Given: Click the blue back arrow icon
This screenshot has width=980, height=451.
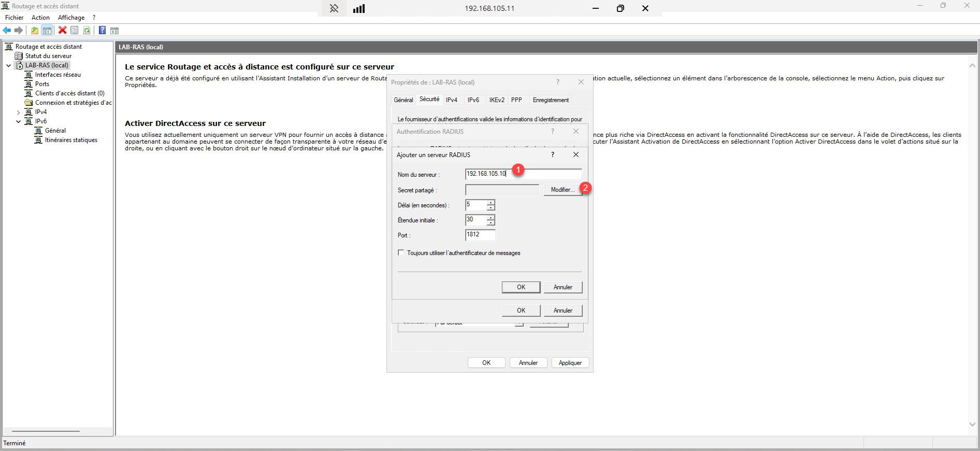Looking at the screenshot, I should tap(7, 30).
